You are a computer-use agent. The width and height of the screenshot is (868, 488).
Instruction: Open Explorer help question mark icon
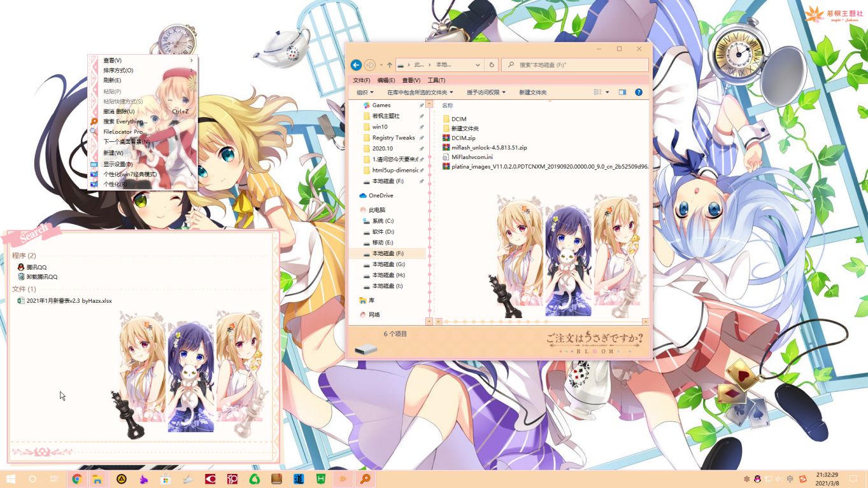[639, 92]
